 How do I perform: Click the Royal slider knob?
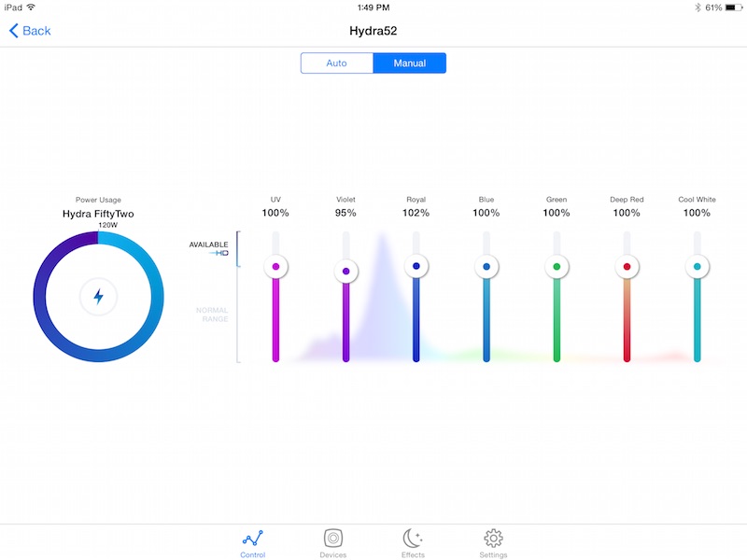[416, 266]
